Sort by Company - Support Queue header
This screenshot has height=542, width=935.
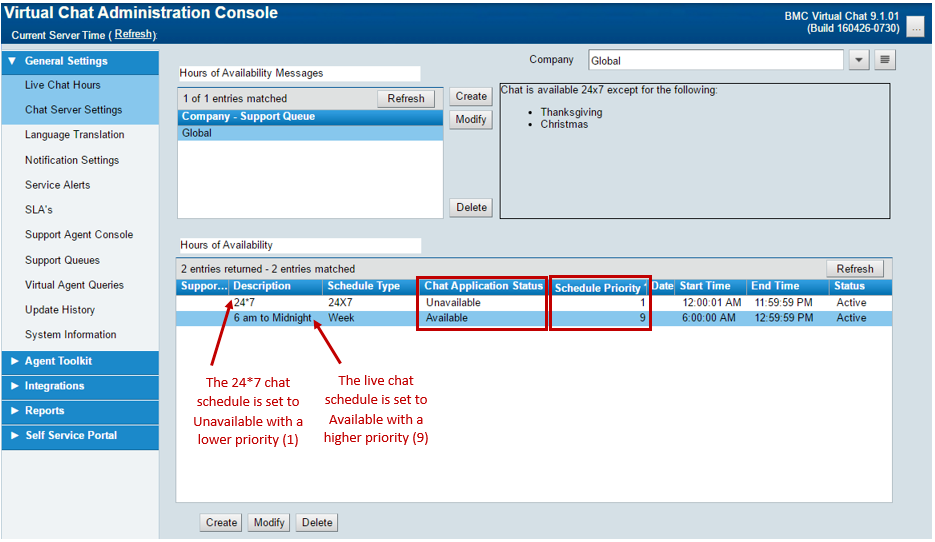[310, 117]
